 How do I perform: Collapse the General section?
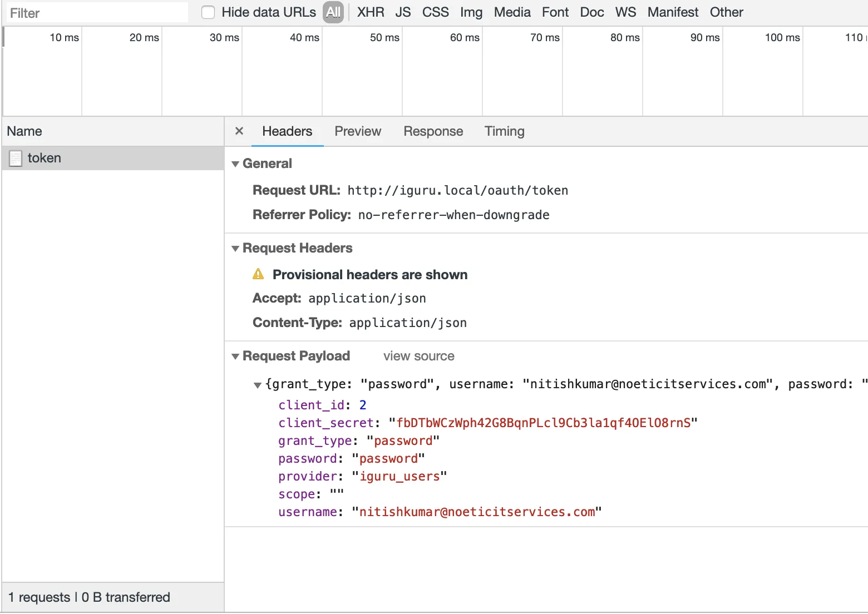(235, 164)
